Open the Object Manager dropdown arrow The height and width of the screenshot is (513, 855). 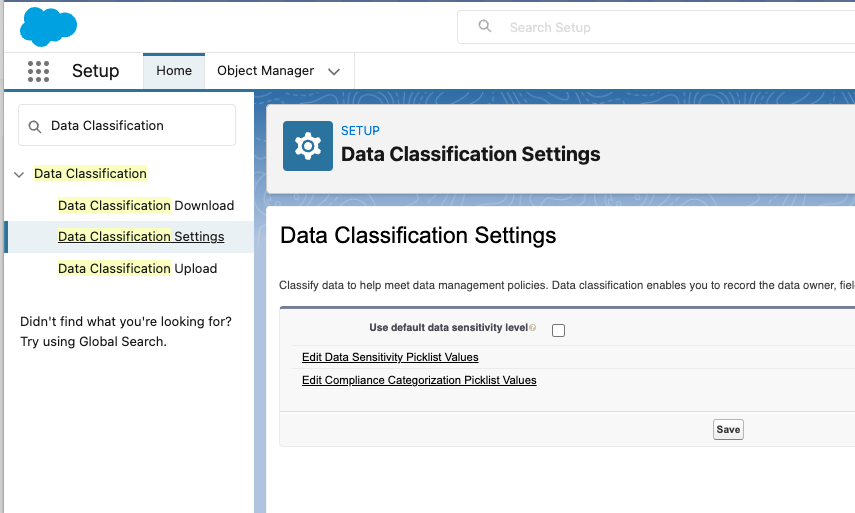click(334, 71)
